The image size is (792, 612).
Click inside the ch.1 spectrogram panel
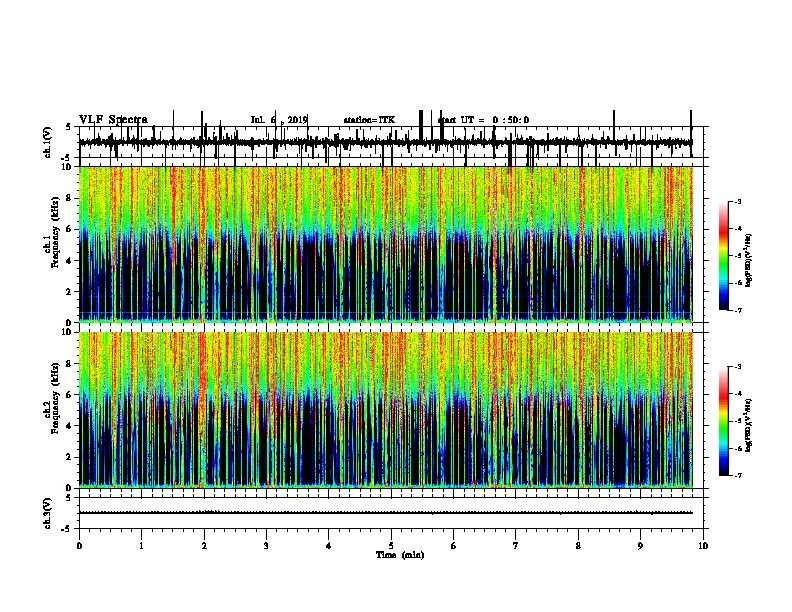[x=386, y=244]
